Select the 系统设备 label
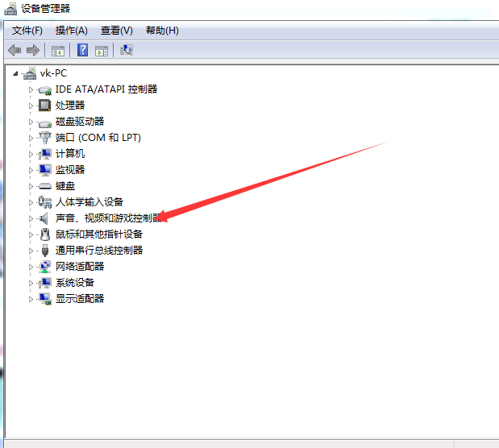This screenshot has width=499, height=448. (x=75, y=283)
